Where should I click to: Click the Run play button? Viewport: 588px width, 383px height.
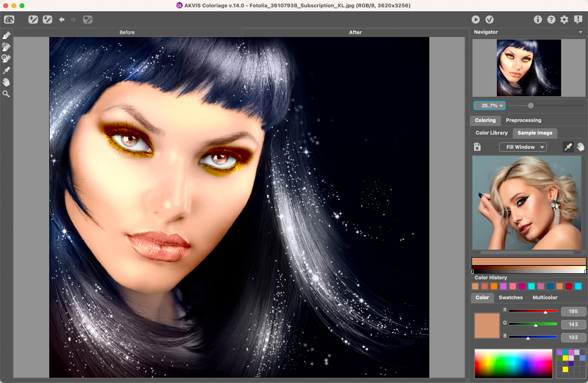(x=476, y=20)
